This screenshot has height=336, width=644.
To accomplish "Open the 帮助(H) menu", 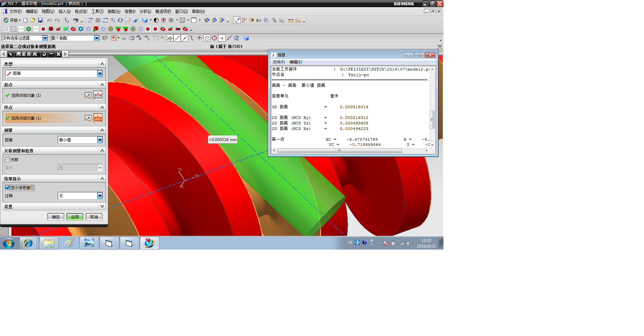I will (198, 11).
